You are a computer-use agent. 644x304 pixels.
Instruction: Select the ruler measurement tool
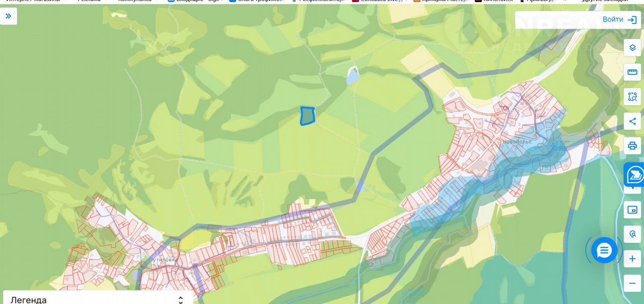click(x=632, y=72)
